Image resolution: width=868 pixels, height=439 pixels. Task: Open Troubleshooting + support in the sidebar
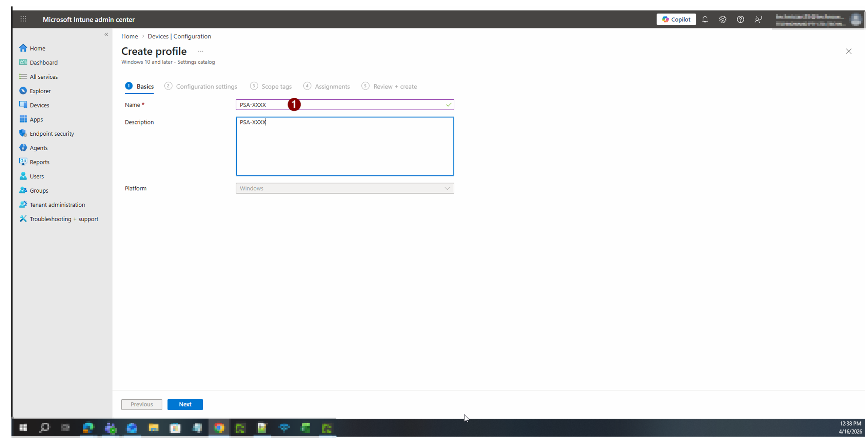coord(59,219)
